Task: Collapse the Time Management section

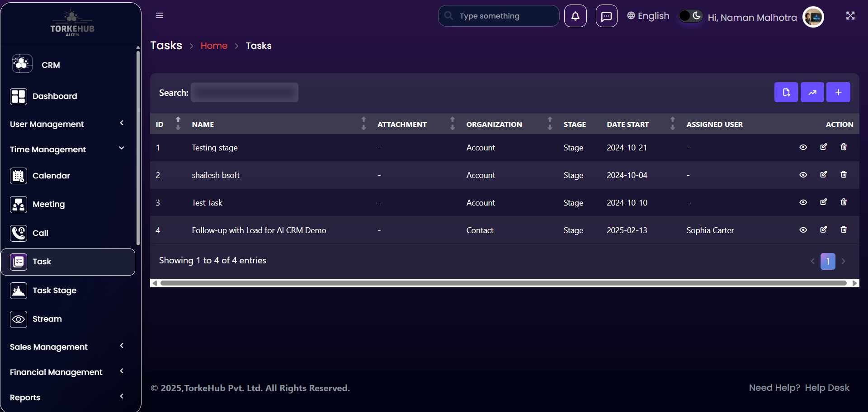Action: [67, 149]
